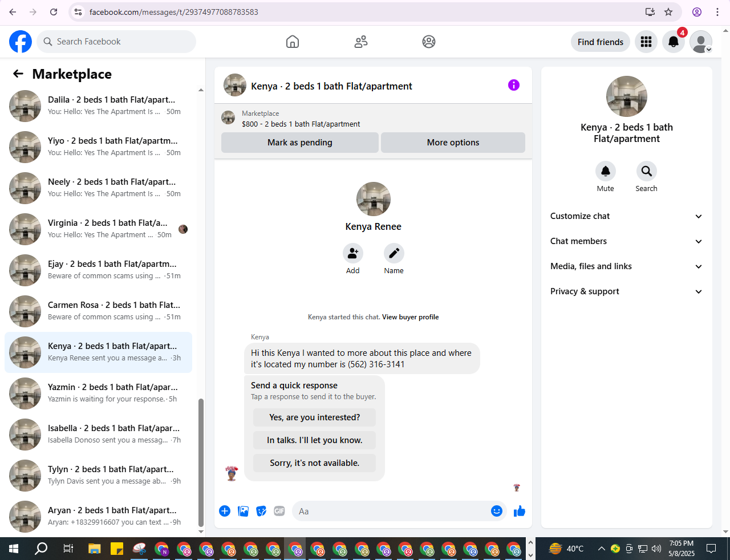
Task: Search in conversation magnifier icon
Action: coord(647,171)
